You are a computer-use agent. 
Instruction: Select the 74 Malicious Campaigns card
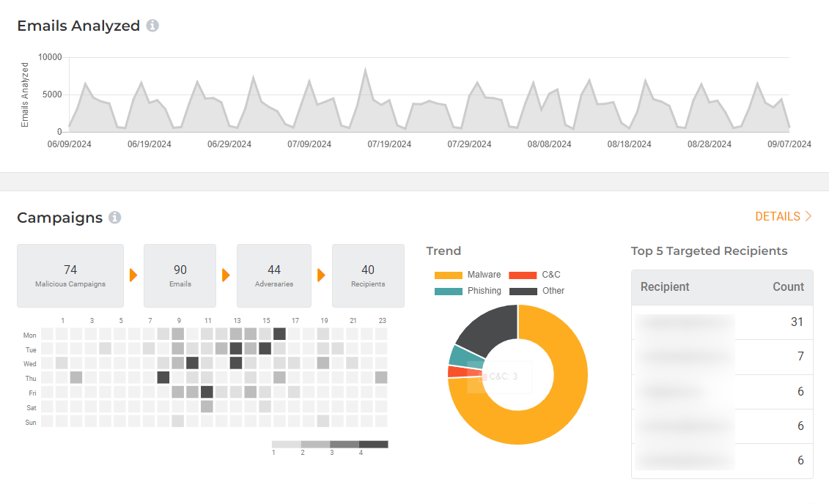[x=70, y=275]
